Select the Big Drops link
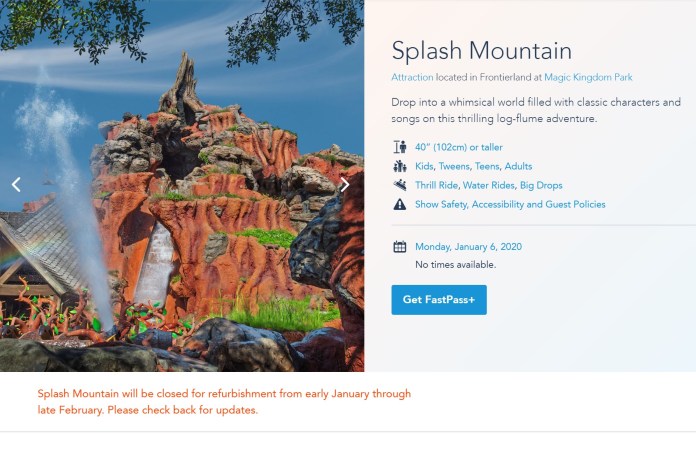The image size is (696, 461). pyautogui.click(x=540, y=185)
